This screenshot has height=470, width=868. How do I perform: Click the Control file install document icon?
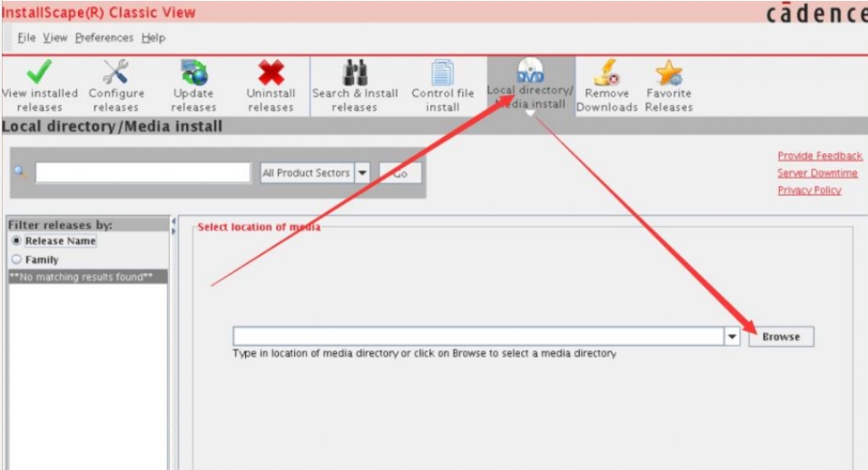pyautogui.click(x=443, y=73)
